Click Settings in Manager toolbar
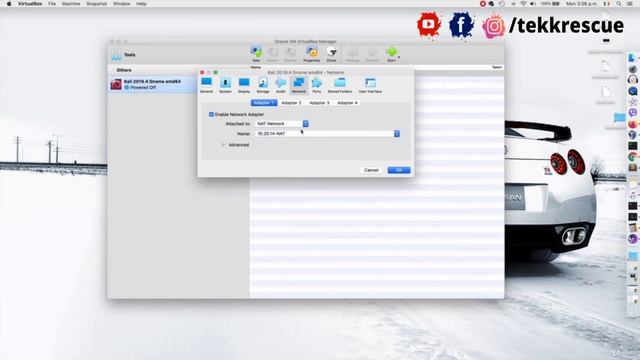The height and width of the screenshot is (360, 640). 353,54
